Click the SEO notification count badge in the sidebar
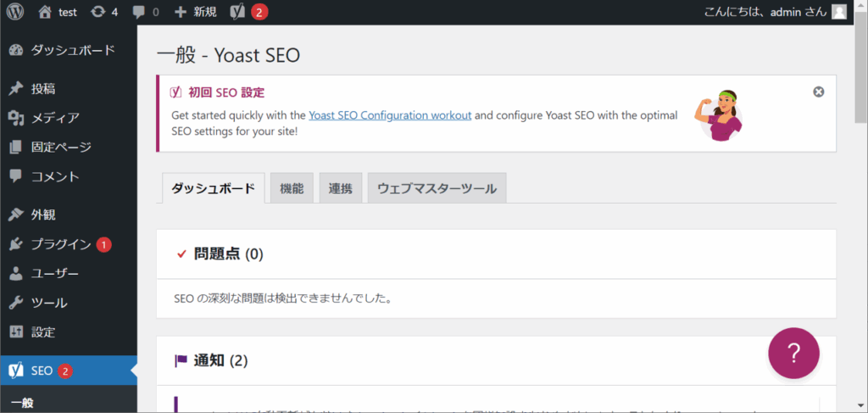 click(x=64, y=371)
